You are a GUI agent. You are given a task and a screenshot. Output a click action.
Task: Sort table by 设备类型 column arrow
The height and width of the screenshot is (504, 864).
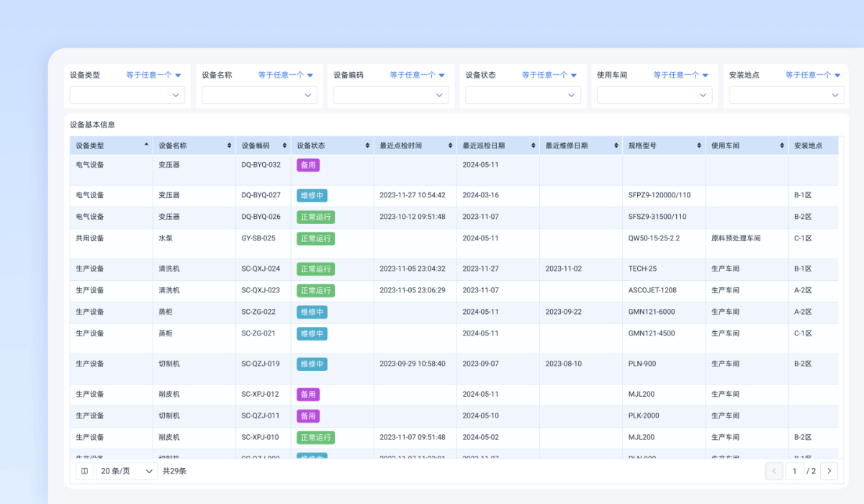tap(146, 145)
